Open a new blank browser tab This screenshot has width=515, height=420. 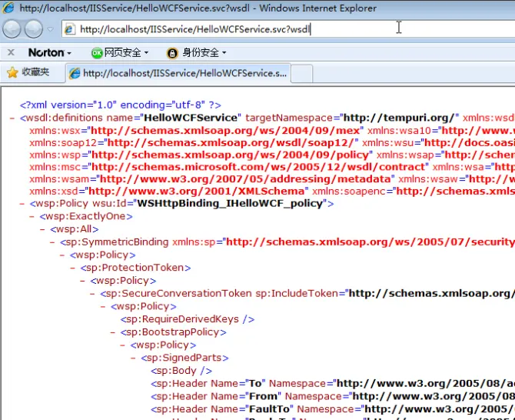[302, 73]
